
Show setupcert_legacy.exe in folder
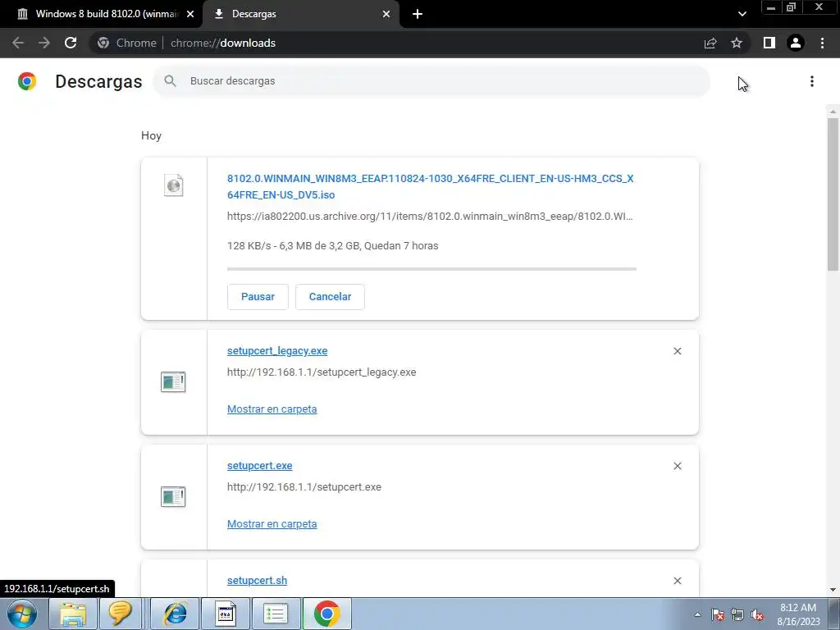[x=272, y=409]
